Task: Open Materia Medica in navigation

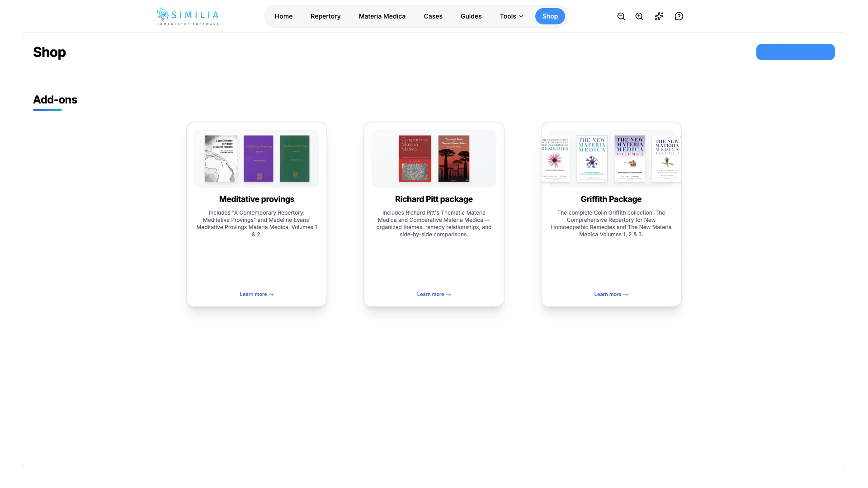Action: 382,16
